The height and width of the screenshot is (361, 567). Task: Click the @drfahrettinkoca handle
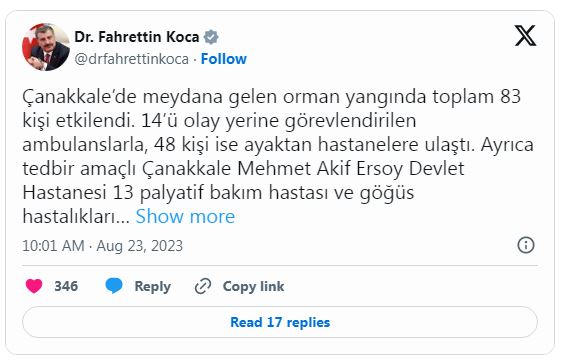coord(132,59)
